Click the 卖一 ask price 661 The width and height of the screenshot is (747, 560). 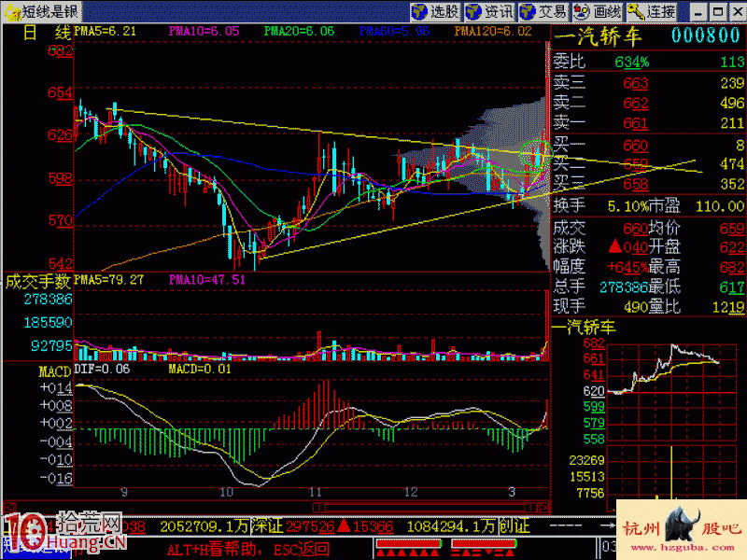click(x=636, y=124)
